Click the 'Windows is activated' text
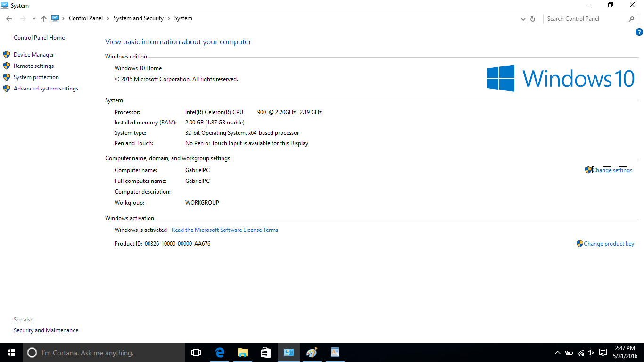644x362 pixels. point(140,230)
